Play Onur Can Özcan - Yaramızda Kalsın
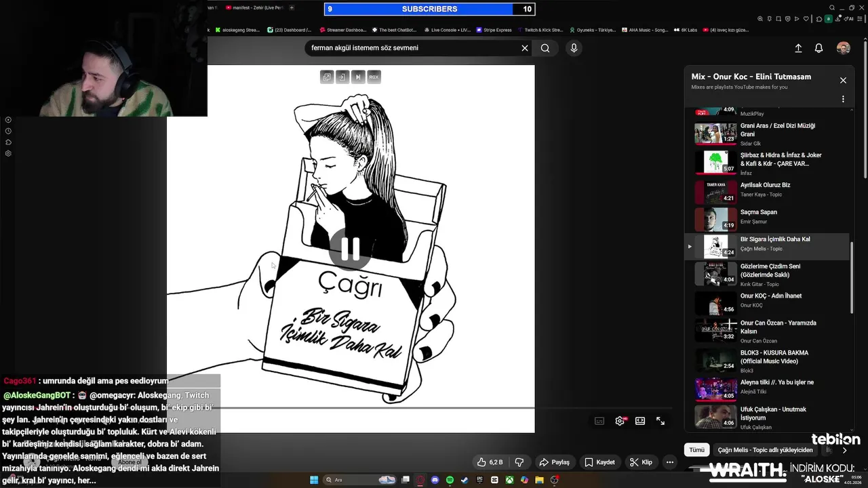 pyautogui.click(x=768, y=331)
